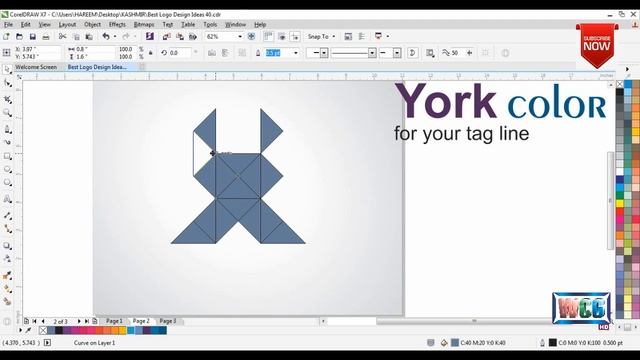Viewport: 640px width, 360px height.
Task: Click the Copy icon
Action: point(76,37)
